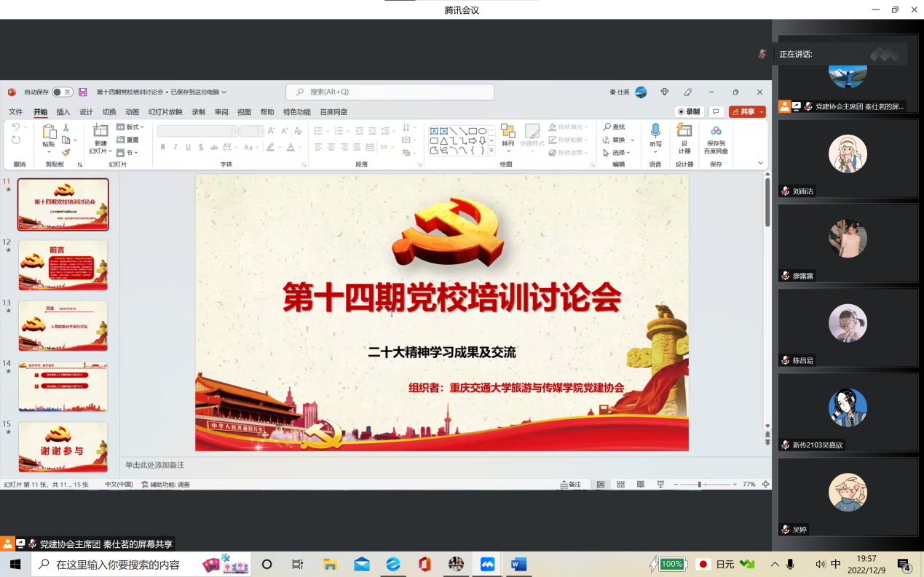Click the zoom slider in status bar
The height and width of the screenshot is (577, 924).
tap(700, 485)
